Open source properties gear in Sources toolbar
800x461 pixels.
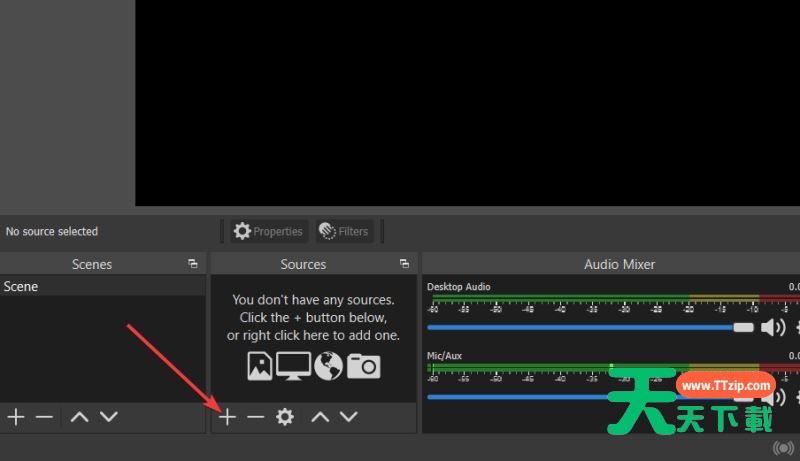click(x=285, y=417)
